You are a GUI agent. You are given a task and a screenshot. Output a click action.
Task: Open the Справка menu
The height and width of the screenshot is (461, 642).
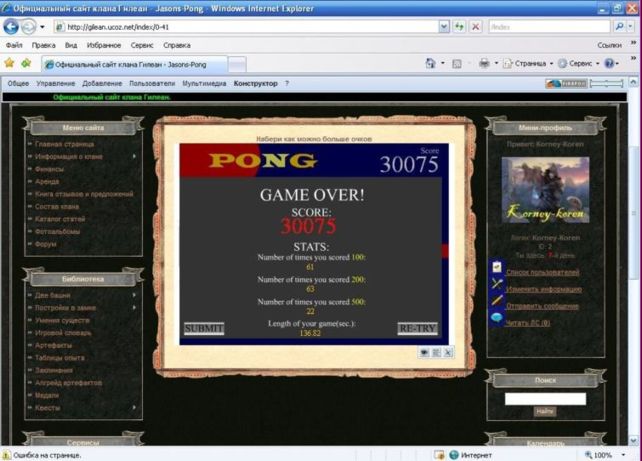[176, 45]
